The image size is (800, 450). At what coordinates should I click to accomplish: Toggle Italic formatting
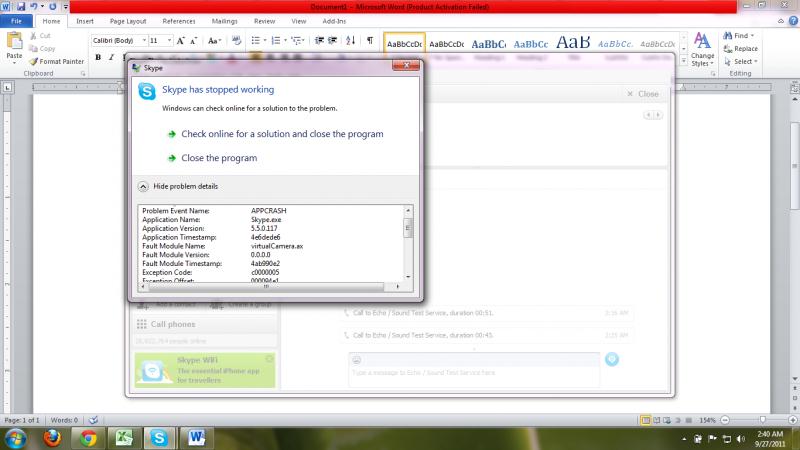111,58
